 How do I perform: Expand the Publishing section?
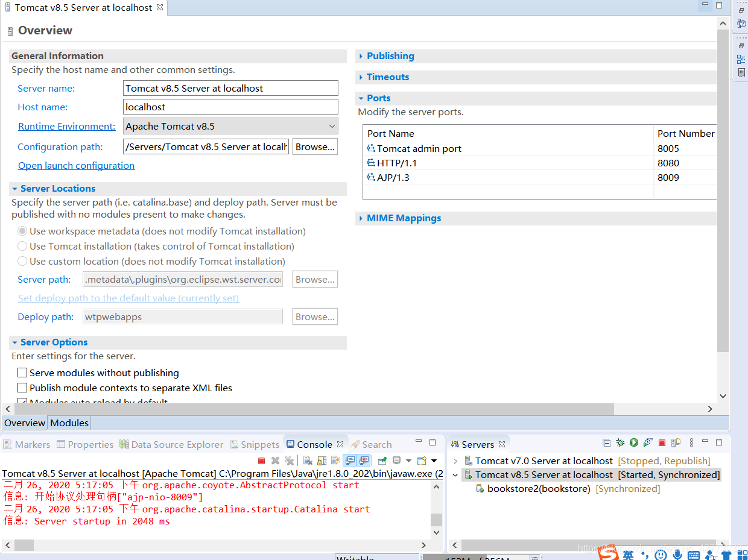point(361,56)
